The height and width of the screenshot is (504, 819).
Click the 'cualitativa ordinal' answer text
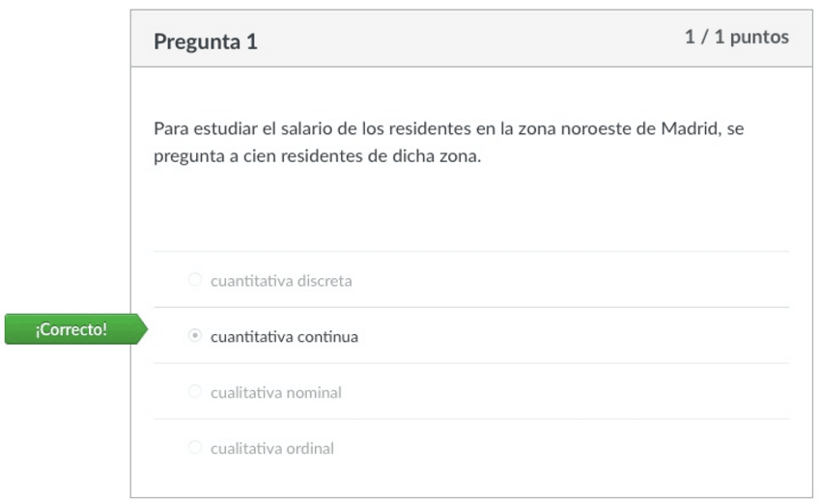tap(272, 449)
